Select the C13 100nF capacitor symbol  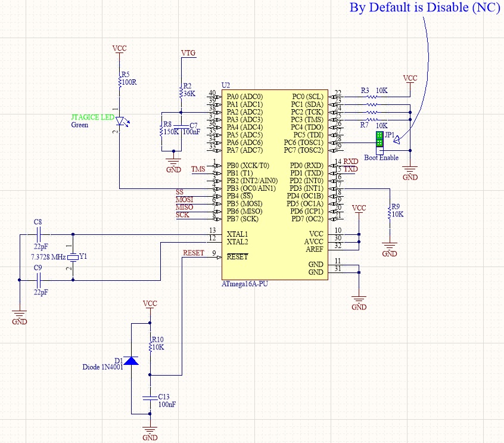pos(150,398)
